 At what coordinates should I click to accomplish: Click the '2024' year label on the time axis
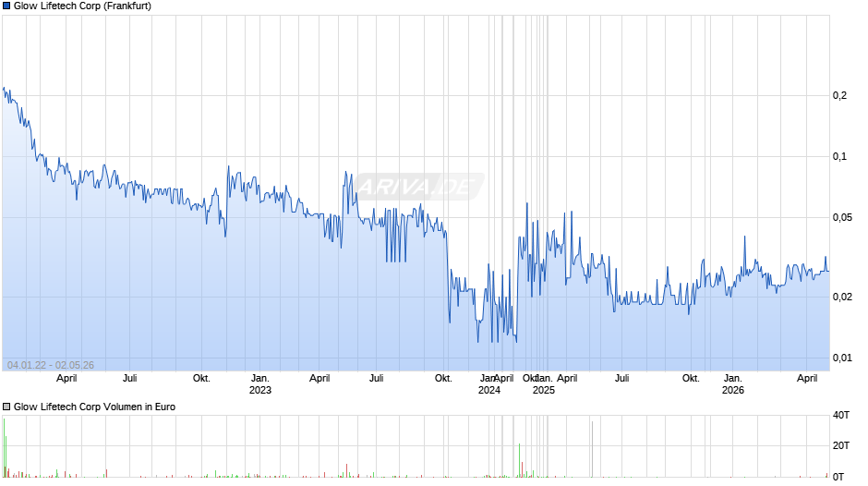coord(489,390)
